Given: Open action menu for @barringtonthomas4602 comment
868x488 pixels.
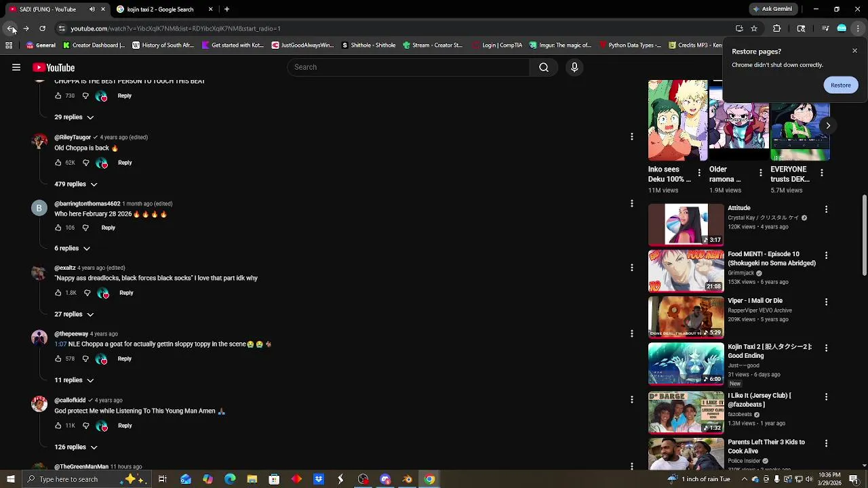Looking at the screenshot, I should pos(631,203).
